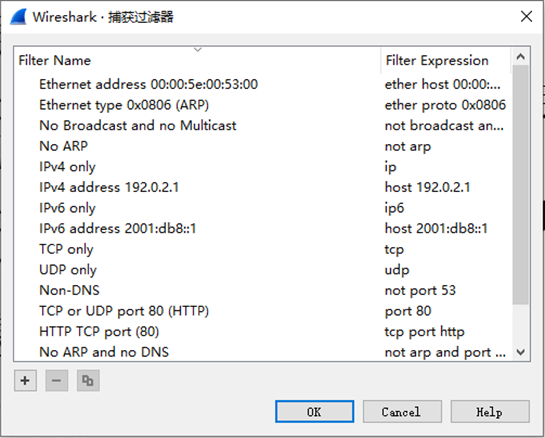Sort by Filter Name column header

tap(197, 60)
